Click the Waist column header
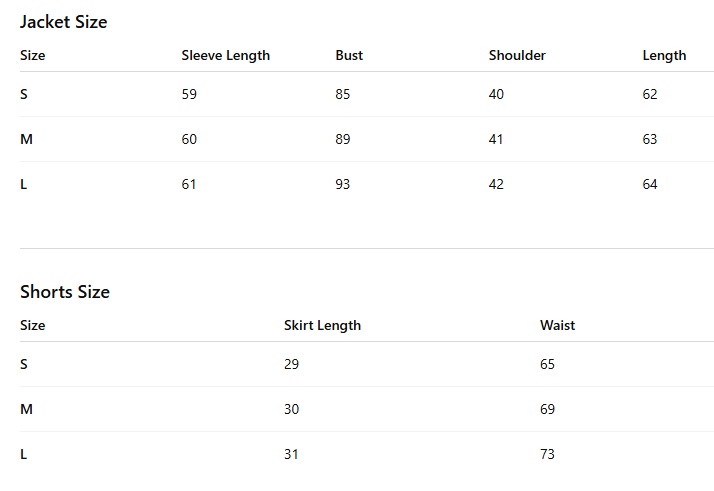Viewport: 714px width, 491px height. click(x=557, y=326)
